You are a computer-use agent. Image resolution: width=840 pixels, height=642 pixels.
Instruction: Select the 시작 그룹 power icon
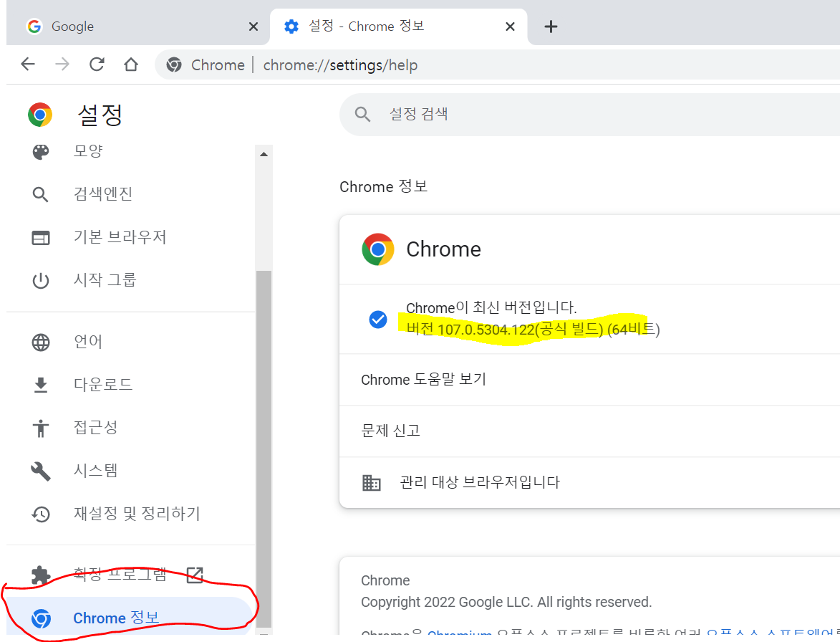click(41, 279)
